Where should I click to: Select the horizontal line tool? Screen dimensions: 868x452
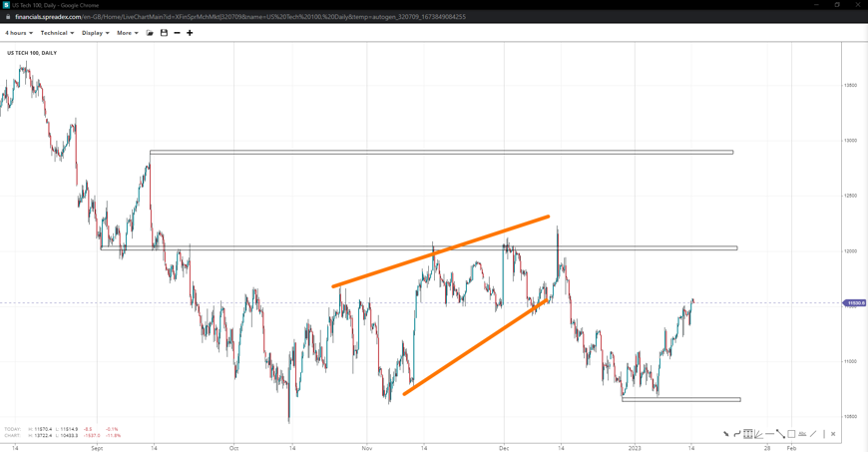pos(770,434)
